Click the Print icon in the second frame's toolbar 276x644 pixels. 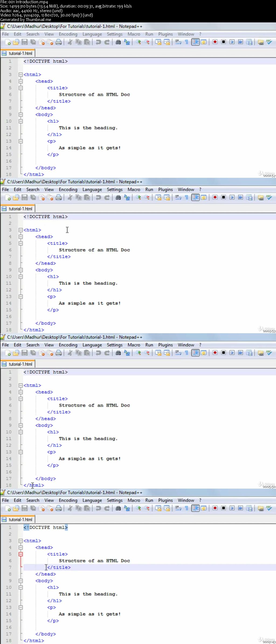point(58,197)
